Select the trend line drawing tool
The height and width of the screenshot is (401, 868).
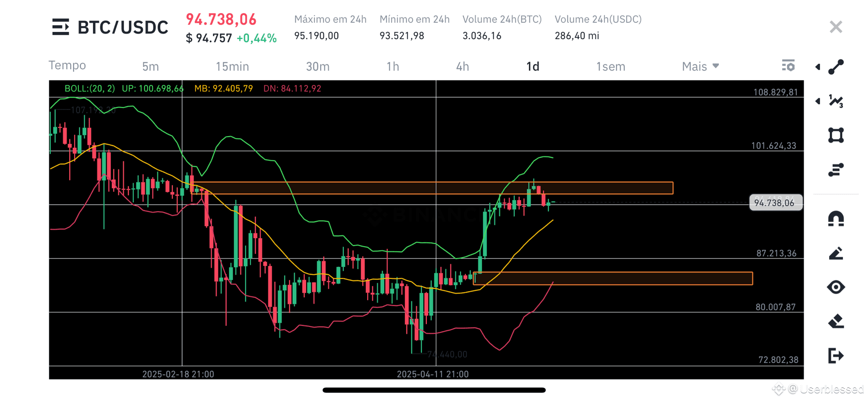tap(836, 67)
